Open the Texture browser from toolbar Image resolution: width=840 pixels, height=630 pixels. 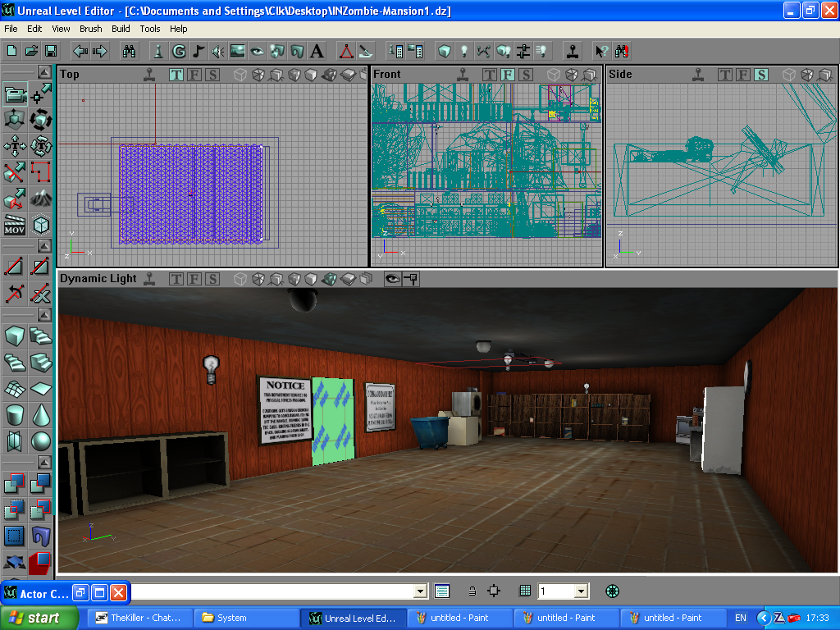point(238,51)
